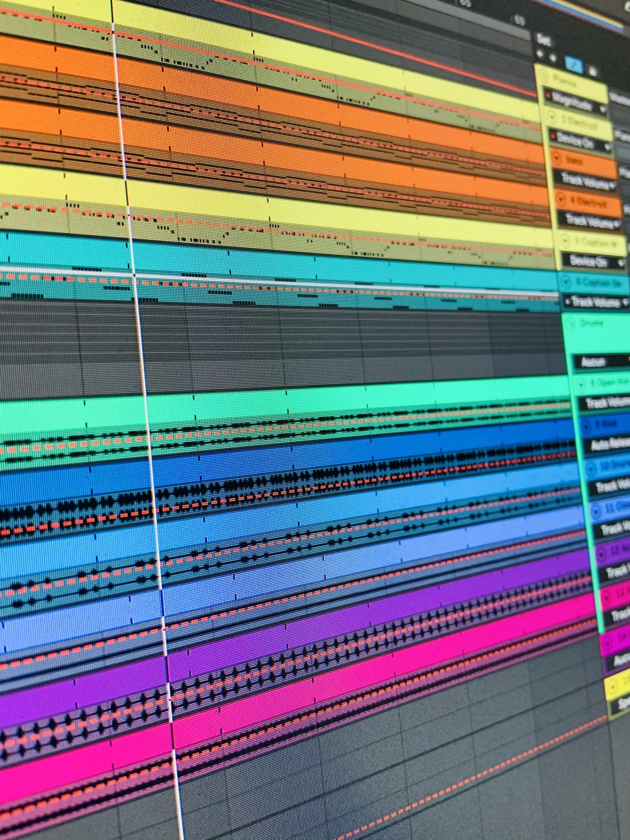Viewport: 630px width, 840px height.
Task: Open Track Volume chooser under 10 Snare
Action: tap(610, 486)
